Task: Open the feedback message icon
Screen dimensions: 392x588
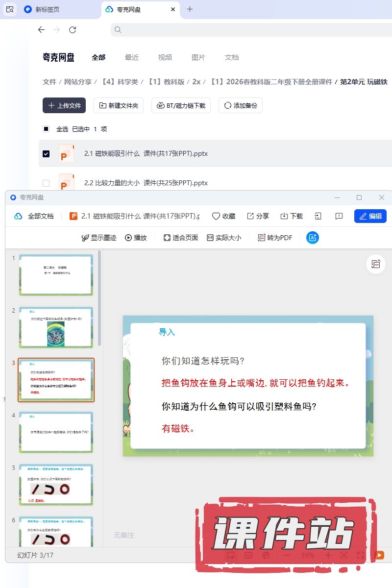Action: coord(339,216)
